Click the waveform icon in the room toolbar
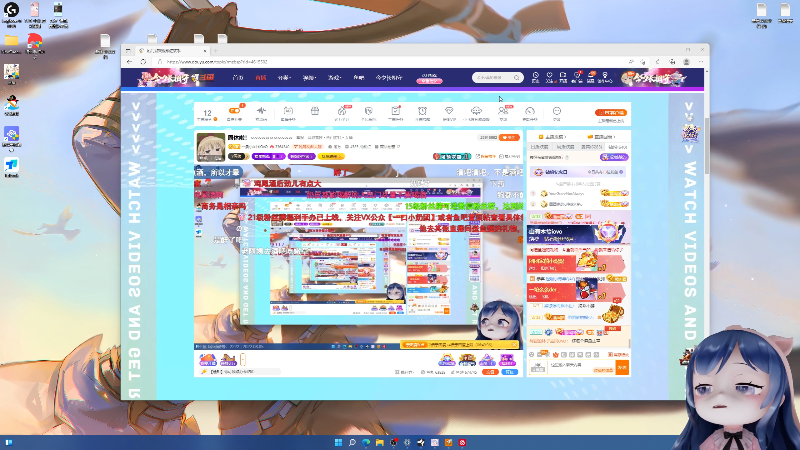The height and width of the screenshot is (450, 800). tap(261, 110)
